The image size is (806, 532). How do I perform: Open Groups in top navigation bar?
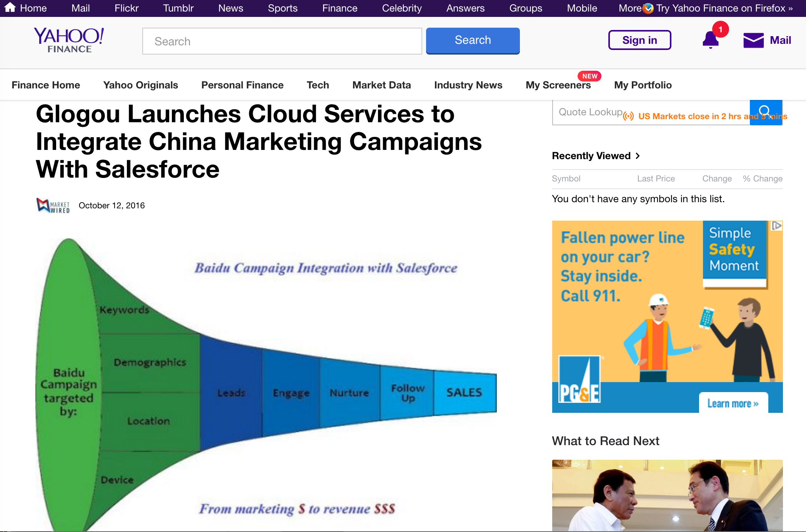pyautogui.click(x=526, y=8)
